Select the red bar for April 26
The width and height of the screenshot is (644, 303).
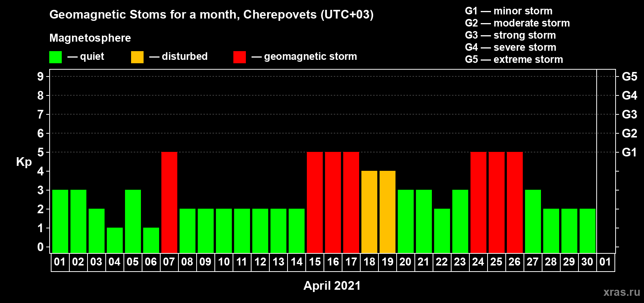(x=515, y=203)
